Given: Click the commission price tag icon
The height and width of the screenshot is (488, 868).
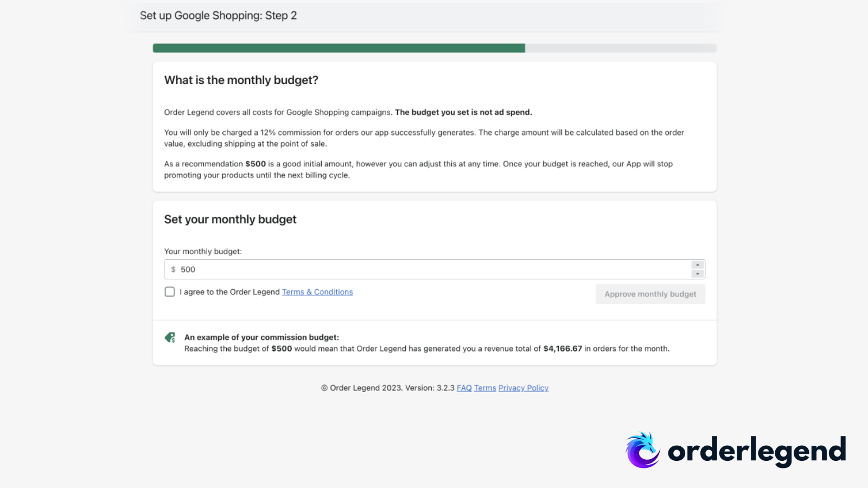Looking at the screenshot, I should pyautogui.click(x=170, y=338).
